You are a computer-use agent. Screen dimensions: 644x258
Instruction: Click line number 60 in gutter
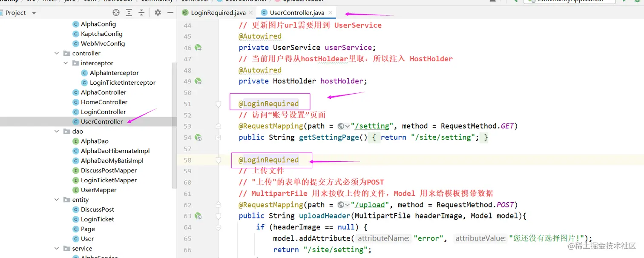187,183
